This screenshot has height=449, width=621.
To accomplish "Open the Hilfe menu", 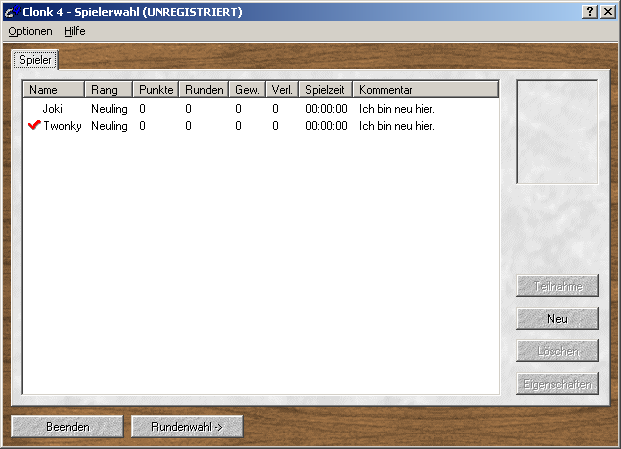I will click(x=75, y=31).
